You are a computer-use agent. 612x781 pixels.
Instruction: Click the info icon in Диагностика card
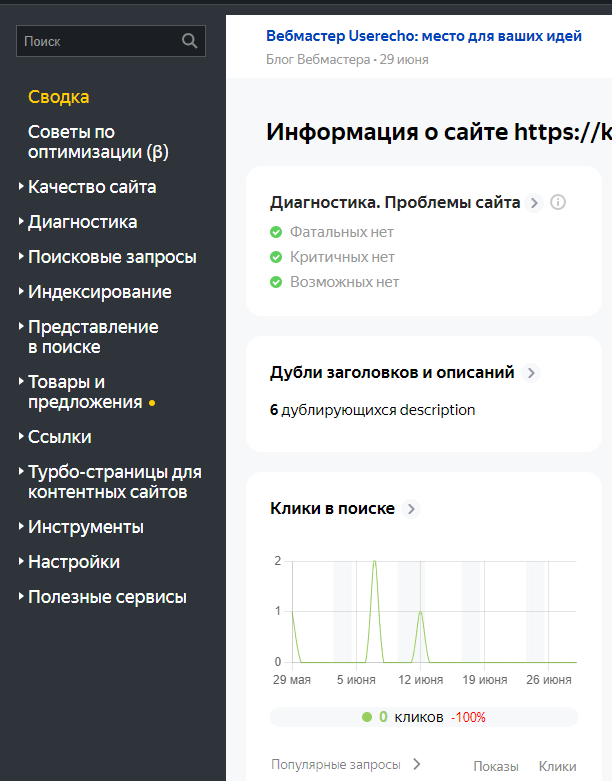(558, 202)
